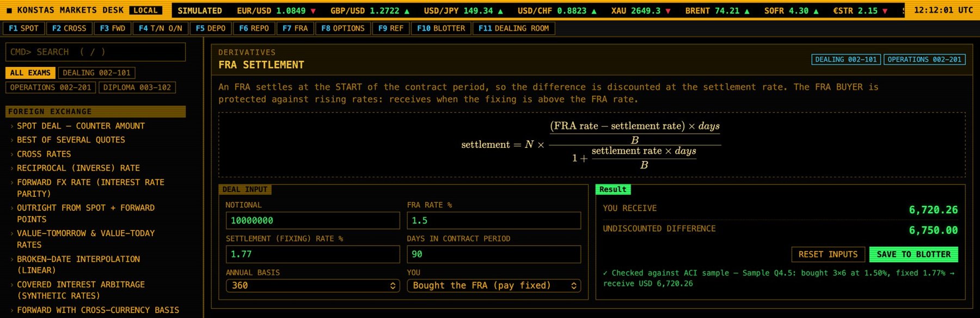Edit the SETTLEMENT (FIXING) RATE % field

(313, 254)
